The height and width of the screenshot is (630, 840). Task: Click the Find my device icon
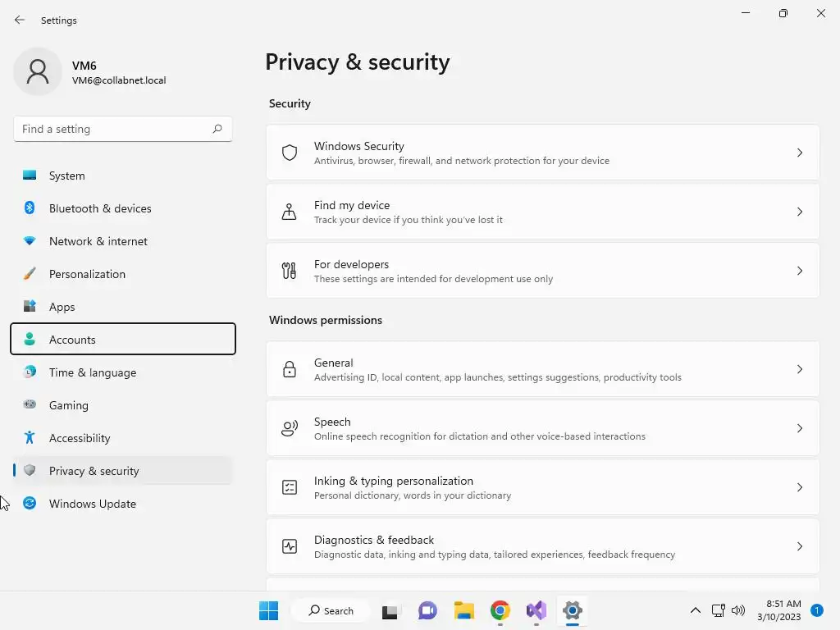(290, 212)
